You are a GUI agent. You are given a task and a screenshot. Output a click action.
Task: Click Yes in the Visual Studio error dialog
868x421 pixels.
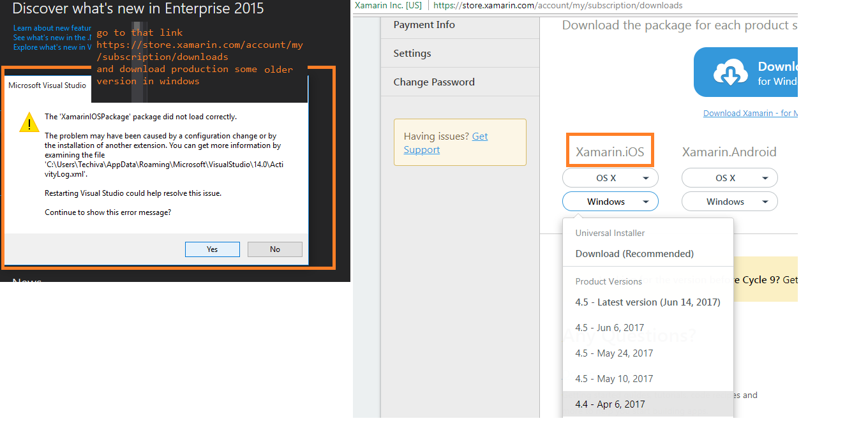(x=213, y=249)
